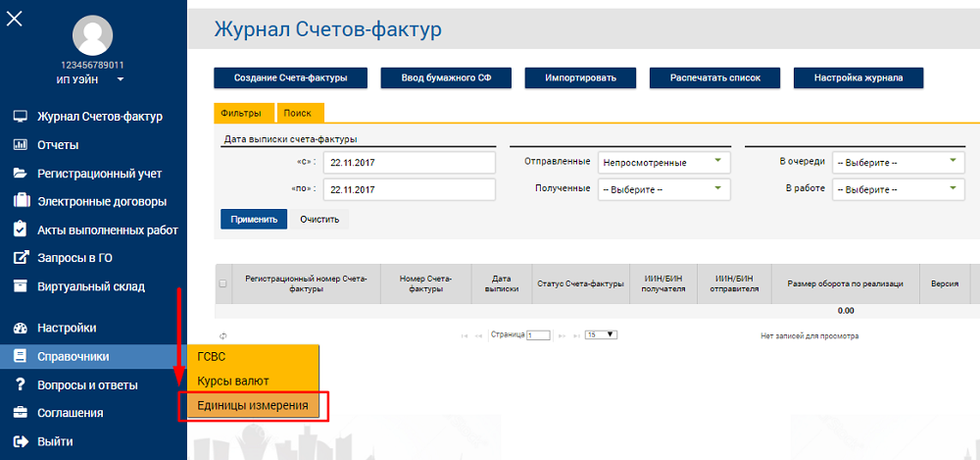Open Отчеты chart icon
Viewport: 980px width, 460px height.
click(21, 145)
